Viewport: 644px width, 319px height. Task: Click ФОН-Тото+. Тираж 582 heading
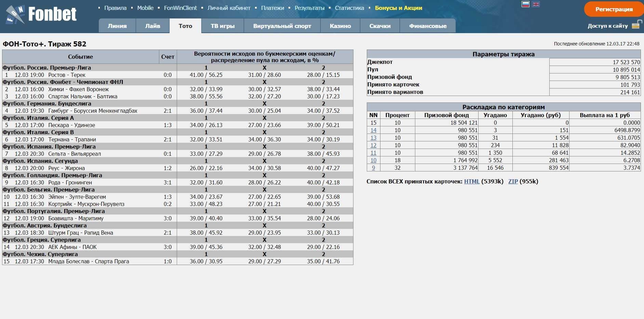[44, 44]
